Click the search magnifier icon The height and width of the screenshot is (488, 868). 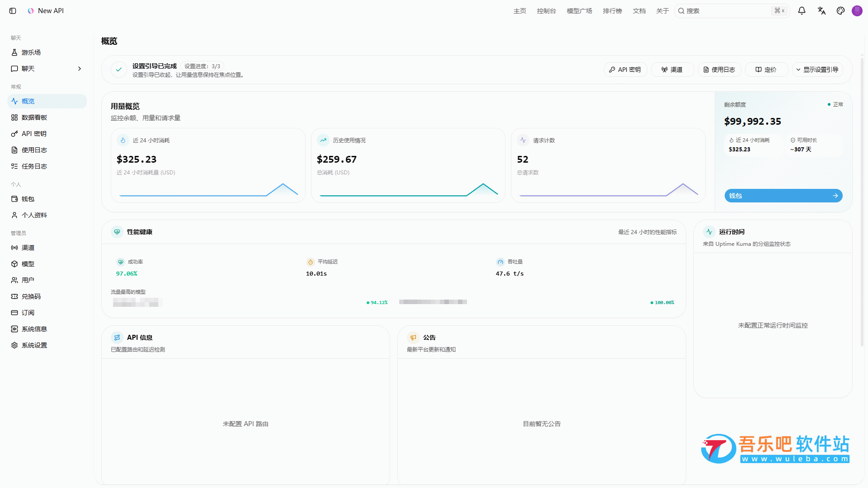pyautogui.click(x=681, y=11)
